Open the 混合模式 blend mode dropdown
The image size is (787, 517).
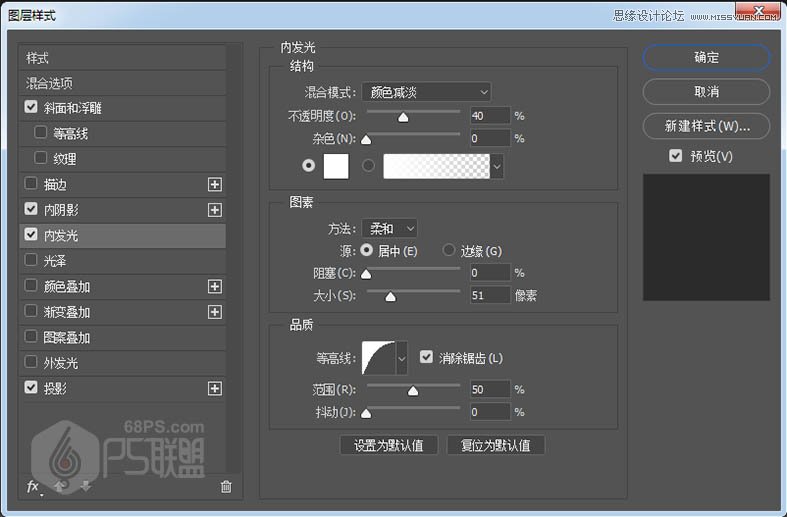click(x=426, y=92)
